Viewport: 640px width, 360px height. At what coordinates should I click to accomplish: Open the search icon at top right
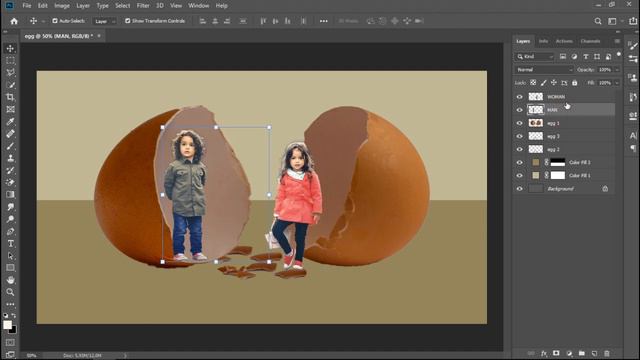point(598,21)
